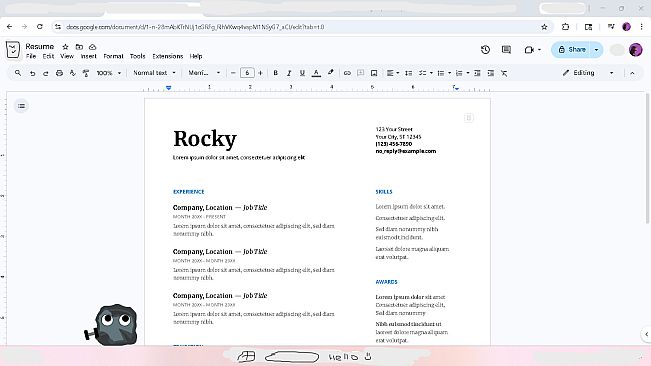Open the Chrome three-dot menu

click(x=641, y=27)
